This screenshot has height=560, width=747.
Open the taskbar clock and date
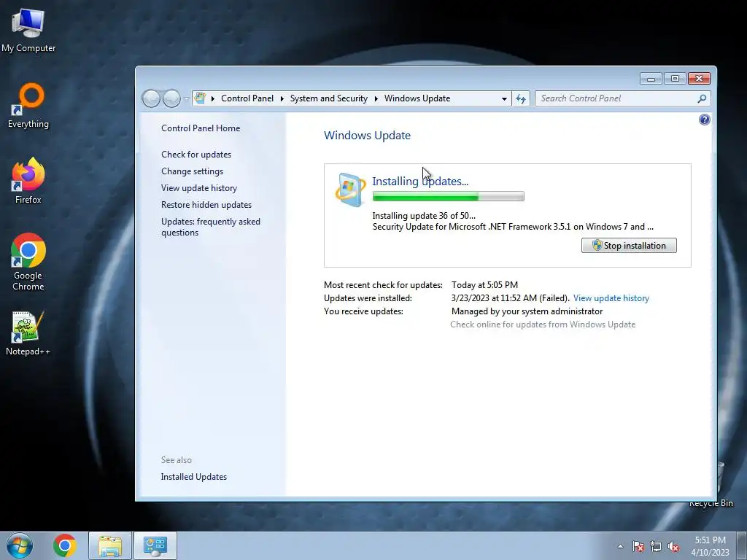[710, 546]
